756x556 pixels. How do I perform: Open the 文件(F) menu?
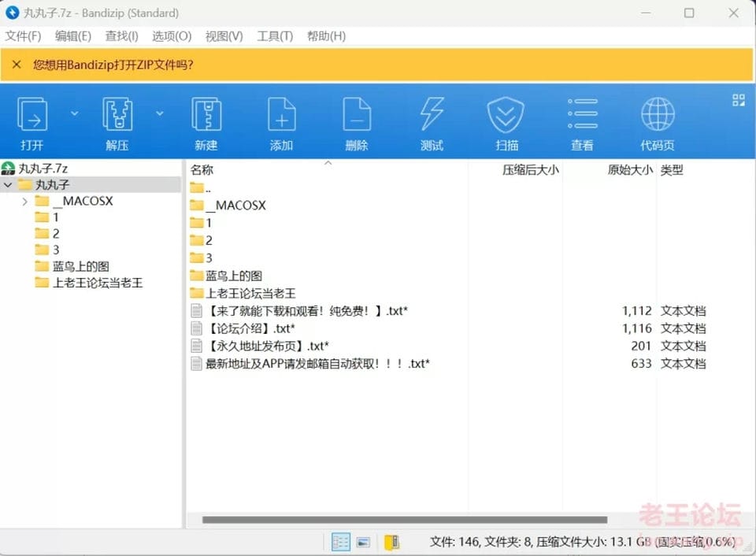tap(23, 36)
